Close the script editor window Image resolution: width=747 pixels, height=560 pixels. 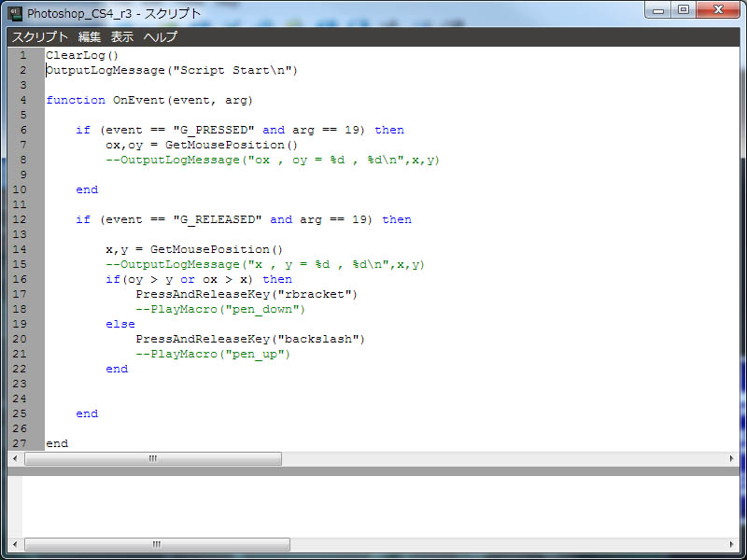click(x=718, y=10)
